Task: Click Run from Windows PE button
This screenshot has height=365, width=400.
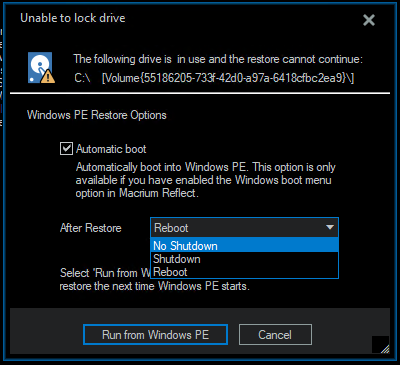Action: pos(155,334)
